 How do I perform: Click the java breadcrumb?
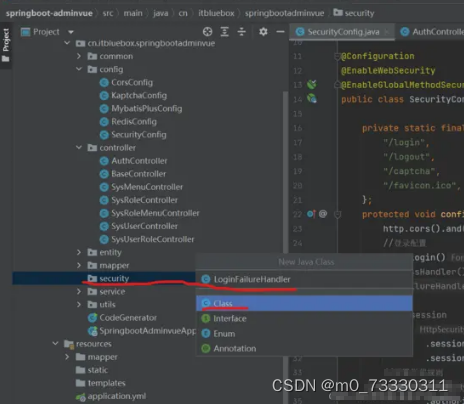point(160,13)
